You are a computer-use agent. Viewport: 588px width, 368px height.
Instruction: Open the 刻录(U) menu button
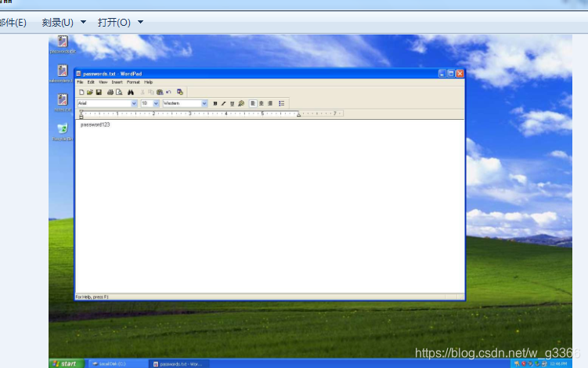click(x=57, y=23)
